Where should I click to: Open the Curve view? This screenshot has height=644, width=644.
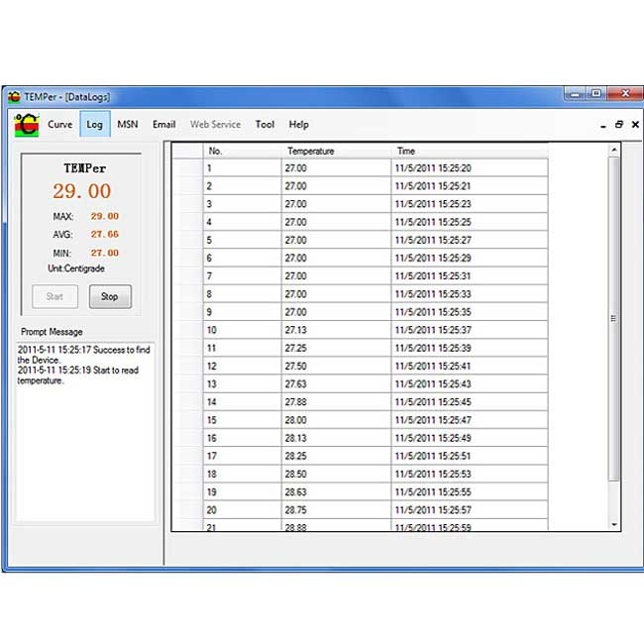60,125
